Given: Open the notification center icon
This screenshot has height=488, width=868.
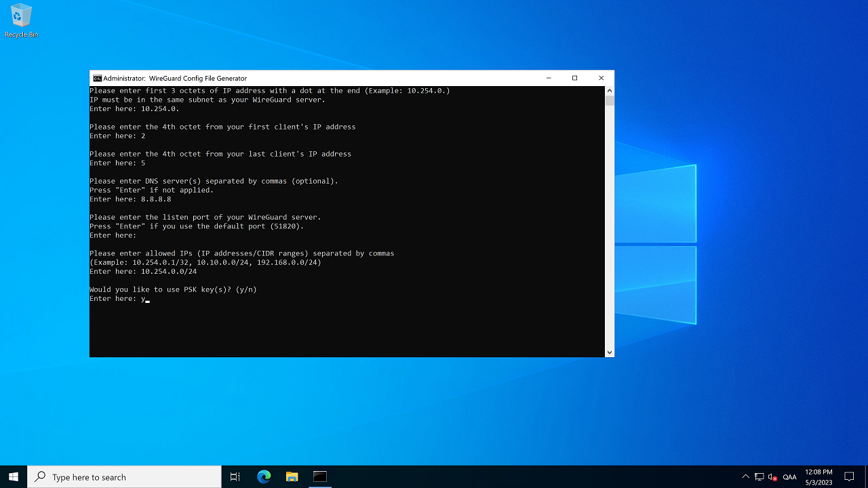Looking at the screenshot, I should pos(849,476).
